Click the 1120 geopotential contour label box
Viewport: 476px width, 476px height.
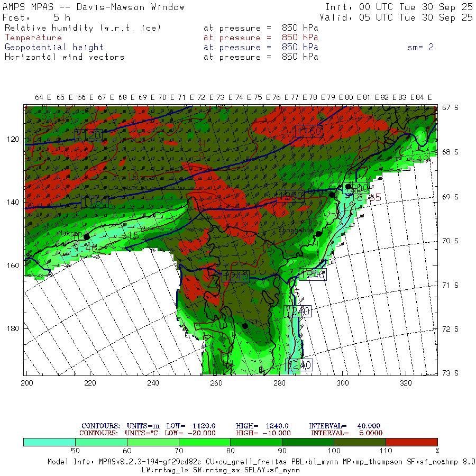89,135
